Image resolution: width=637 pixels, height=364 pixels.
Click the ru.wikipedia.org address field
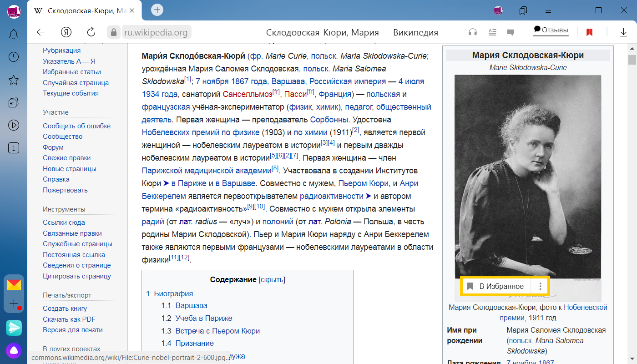156,32
